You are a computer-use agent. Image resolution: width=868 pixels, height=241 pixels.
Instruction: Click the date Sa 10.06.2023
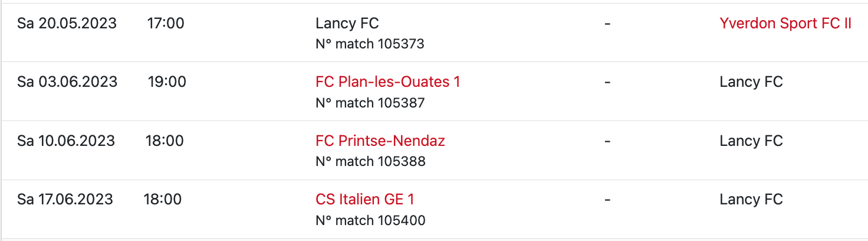[x=66, y=141]
